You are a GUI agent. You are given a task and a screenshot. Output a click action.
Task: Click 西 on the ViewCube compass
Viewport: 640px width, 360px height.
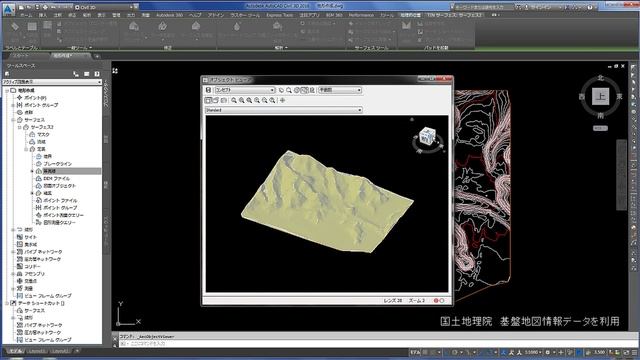(x=582, y=96)
